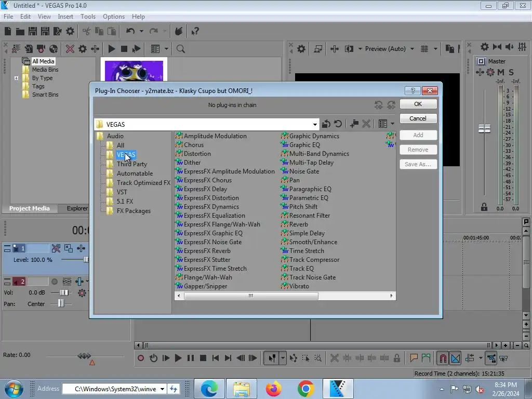Toggle Mute M on Master bus
The image size is (532, 399).
[501, 72]
